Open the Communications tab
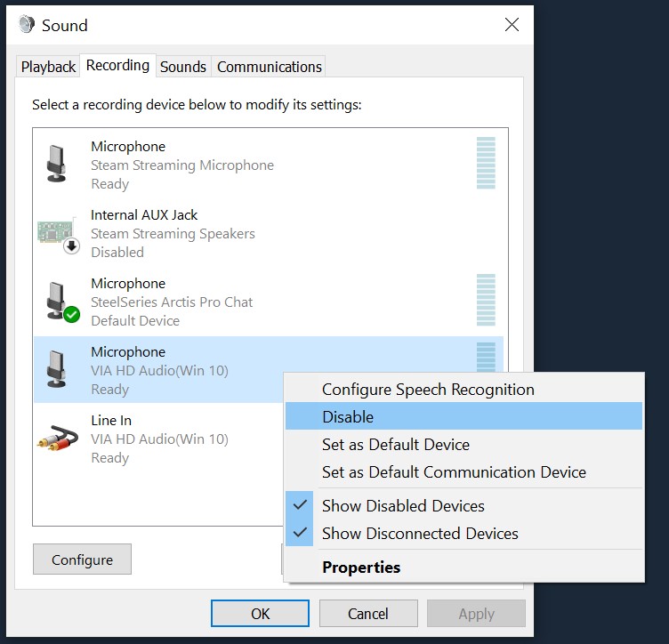The image size is (669, 644). 270,67
